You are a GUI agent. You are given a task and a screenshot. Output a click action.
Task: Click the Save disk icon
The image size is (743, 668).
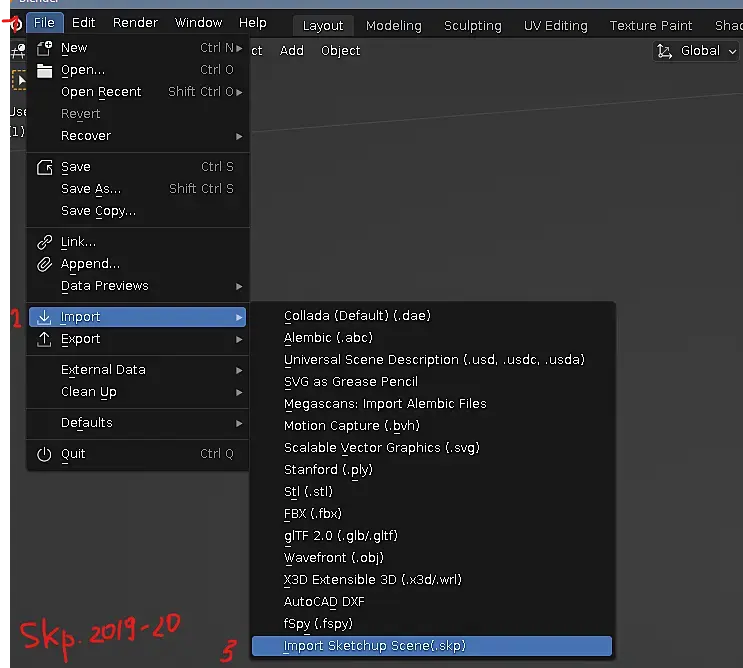point(45,167)
